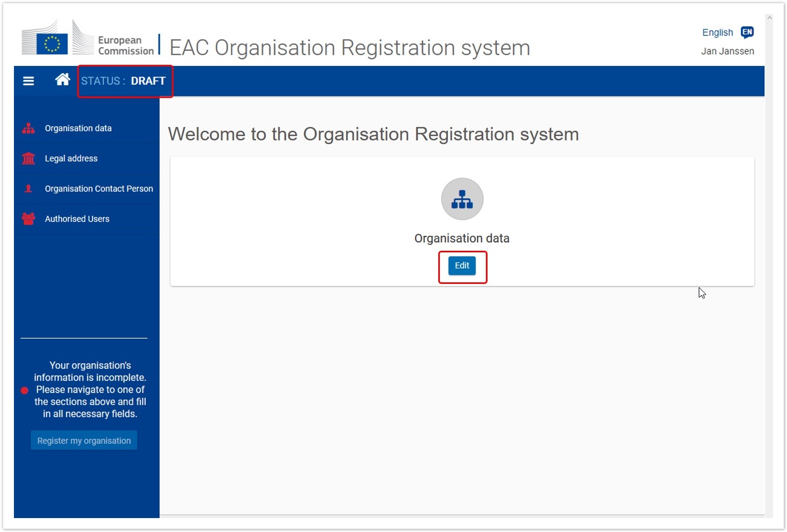Click the incomplete information notice text
The image size is (787, 532).
(90, 389)
